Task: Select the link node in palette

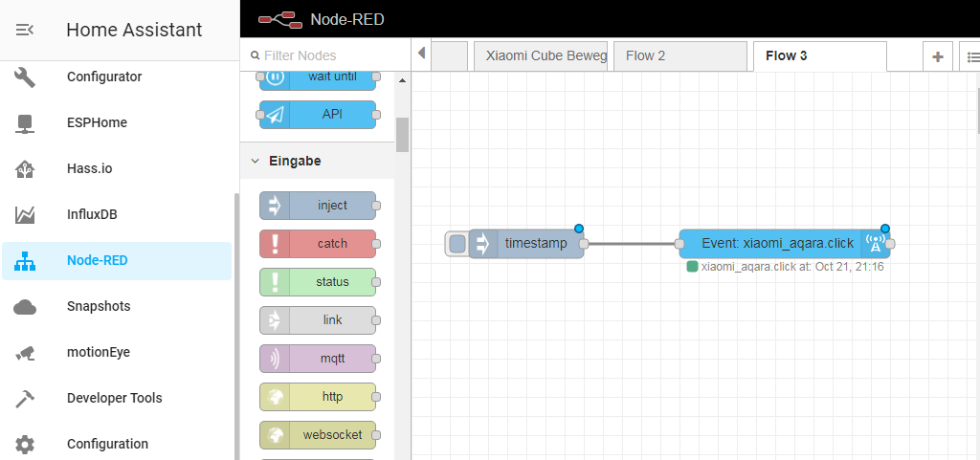Action: pyautogui.click(x=318, y=320)
